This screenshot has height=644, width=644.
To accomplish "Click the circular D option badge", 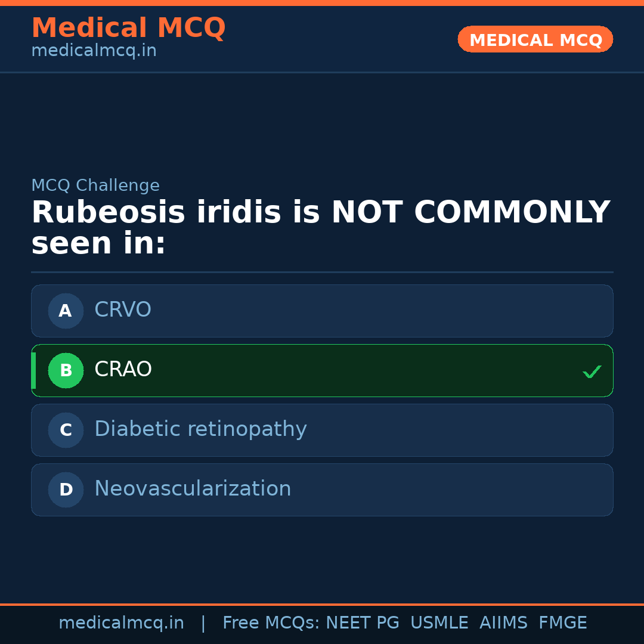I will click(66, 490).
